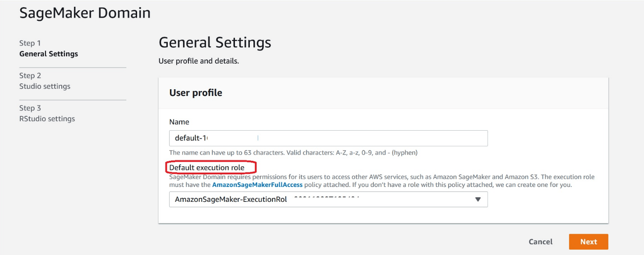644x255 pixels.
Task: Go to Studio settings step
Action: pyautogui.click(x=45, y=86)
